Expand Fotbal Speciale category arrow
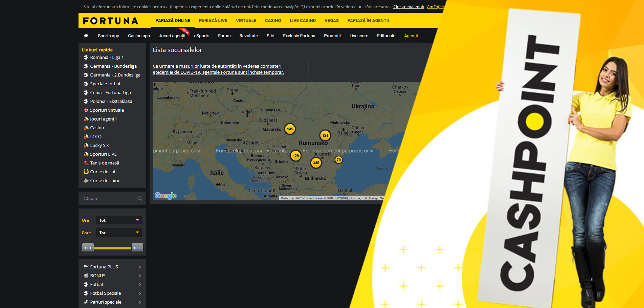 click(x=140, y=293)
